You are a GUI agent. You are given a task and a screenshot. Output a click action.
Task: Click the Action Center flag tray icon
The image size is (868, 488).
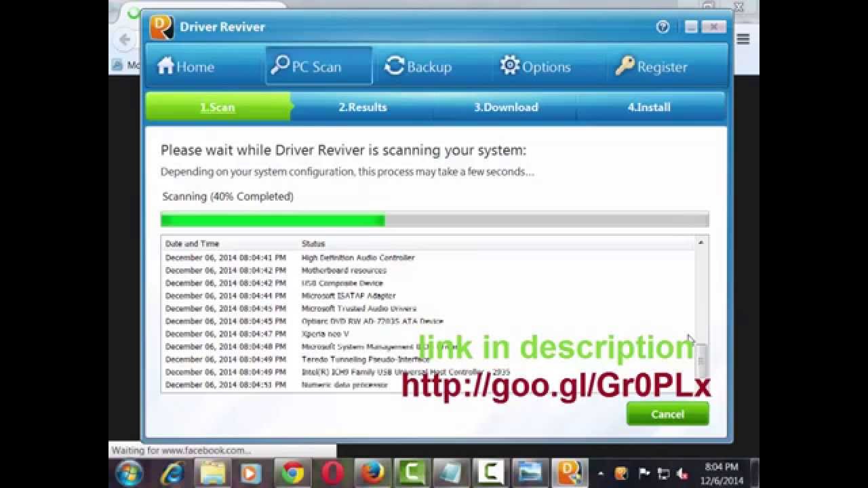644,474
